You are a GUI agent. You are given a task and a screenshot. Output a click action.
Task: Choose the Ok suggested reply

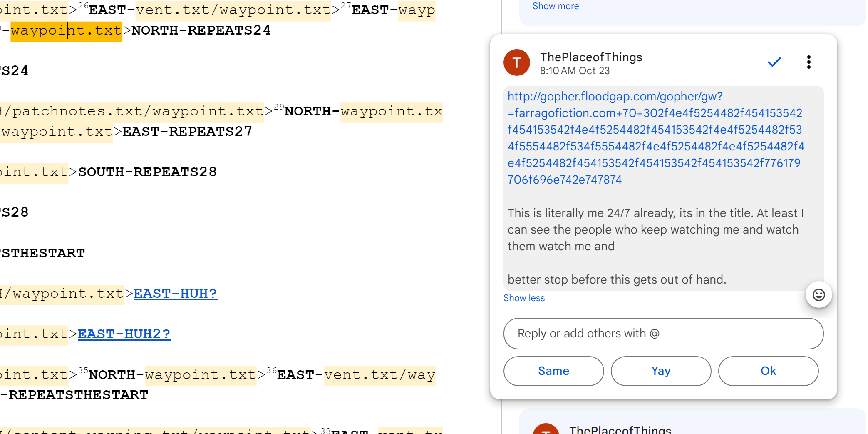coord(768,371)
